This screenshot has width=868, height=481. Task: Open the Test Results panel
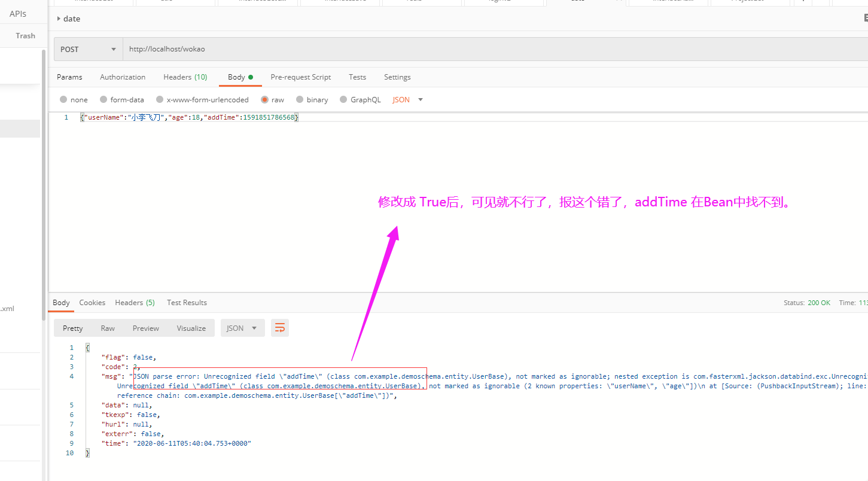point(186,302)
